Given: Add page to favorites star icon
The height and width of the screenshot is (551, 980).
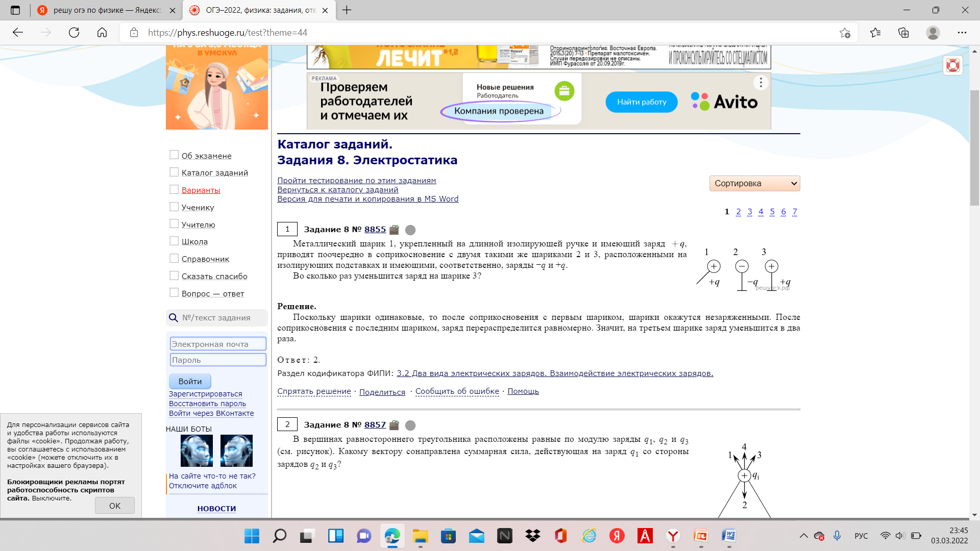Looking at the screenshot, I should tap(845, 33).
